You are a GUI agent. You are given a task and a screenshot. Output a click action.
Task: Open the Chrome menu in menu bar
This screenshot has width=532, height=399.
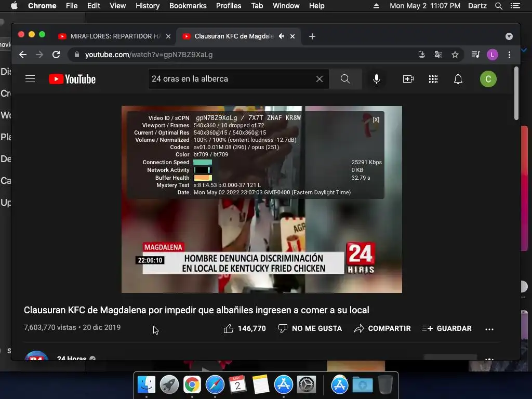tap(42, 6)
